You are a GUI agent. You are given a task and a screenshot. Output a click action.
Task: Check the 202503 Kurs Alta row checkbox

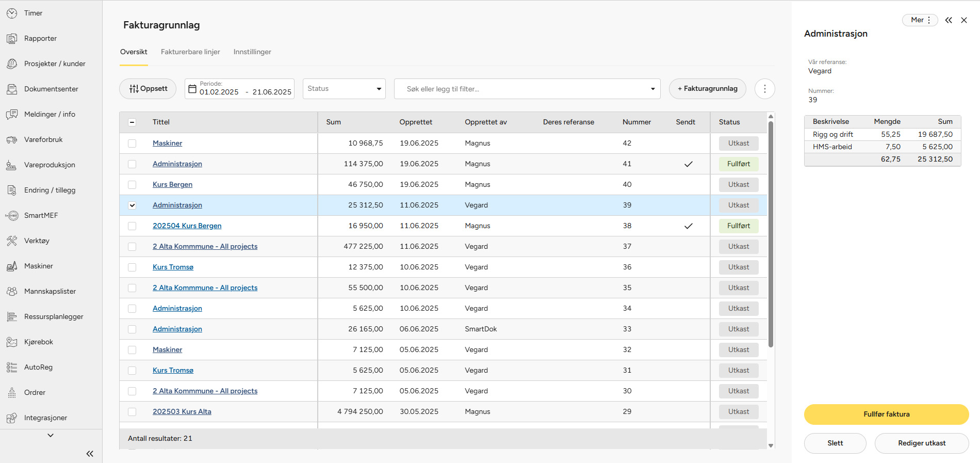[x=132, y=412]
